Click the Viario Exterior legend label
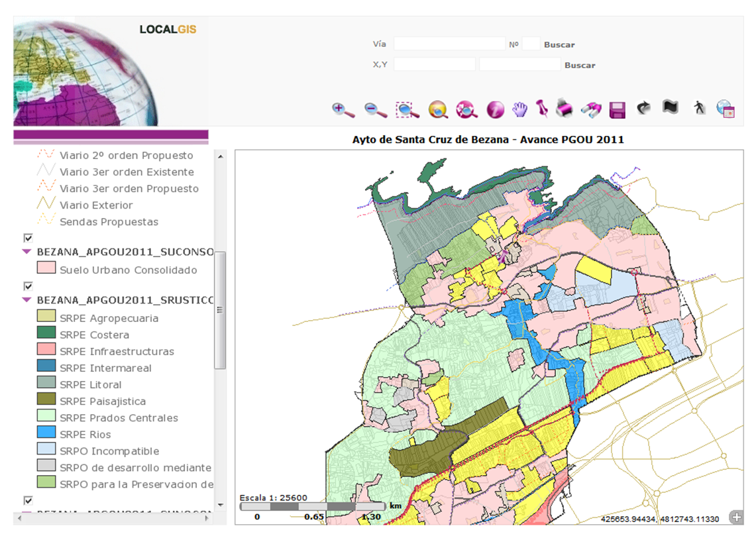The height and width of the screenshot is (540, 756). point(96,205)
